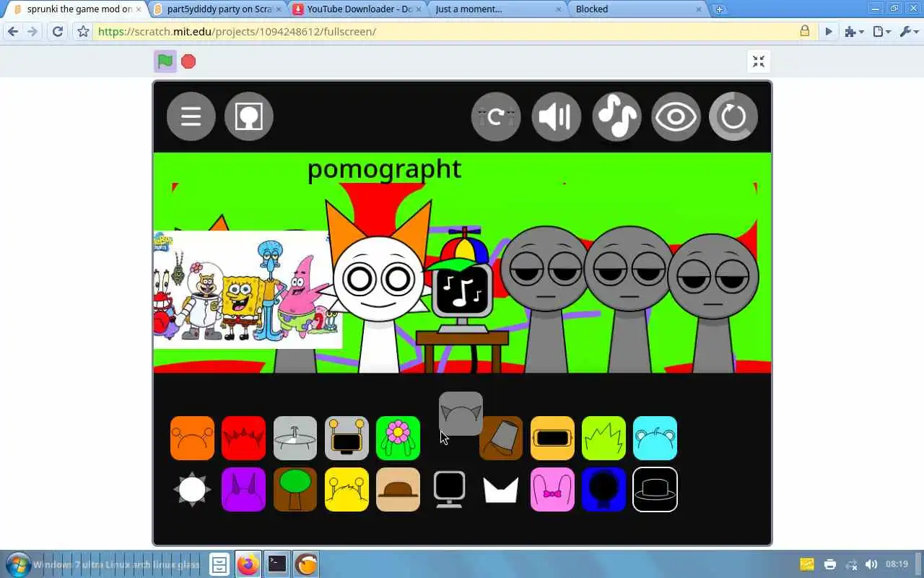Select the purple horned character icon
Screen dimensions: 924x578
tap(243, 489)
